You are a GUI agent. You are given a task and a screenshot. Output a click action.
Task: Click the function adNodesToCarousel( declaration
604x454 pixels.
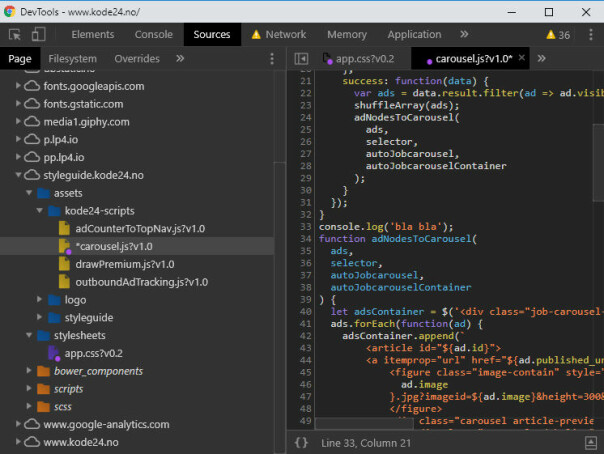(x=398, y=239)
